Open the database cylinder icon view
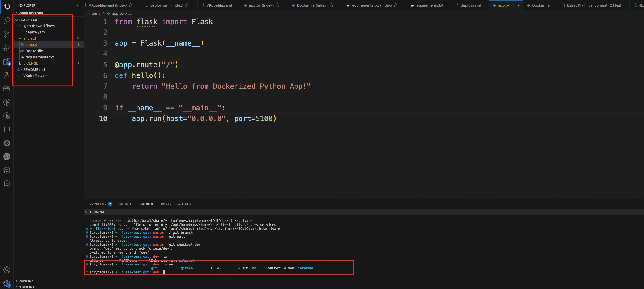The height and width of the screenshot is (289, 644). [7, 184]
